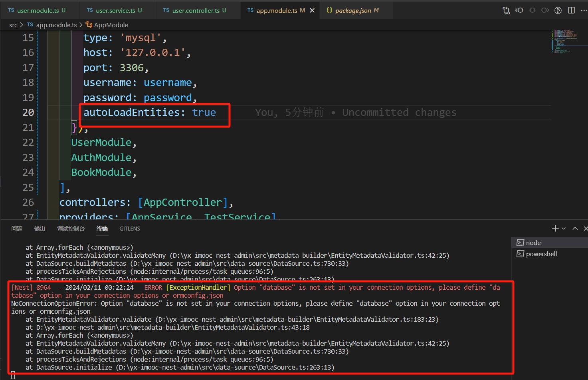Click TS file icon on user.controller.ts tab
Image resolution: width=588 pixels, height=380 pixels.
(x=166, y=10)
